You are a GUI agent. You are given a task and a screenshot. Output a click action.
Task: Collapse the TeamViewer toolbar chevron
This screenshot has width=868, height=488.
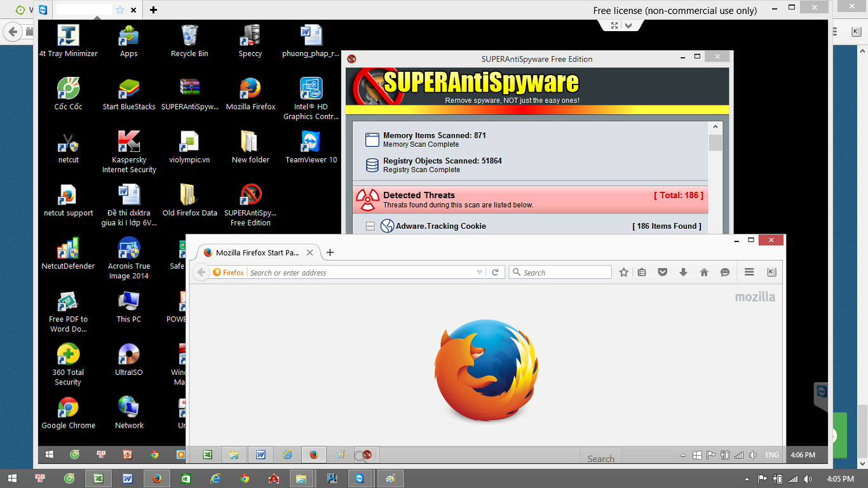(x=628, y=25)
